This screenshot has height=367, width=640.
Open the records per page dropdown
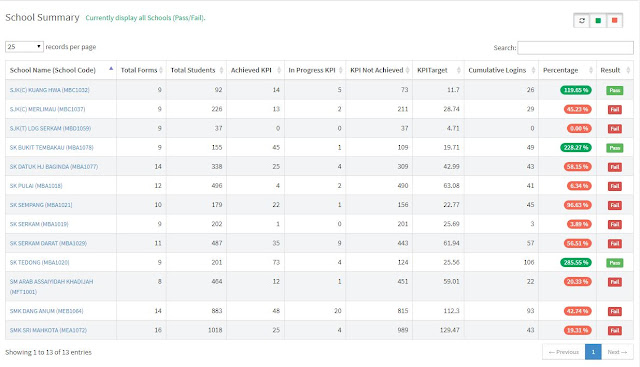click(x=24, y=47)
